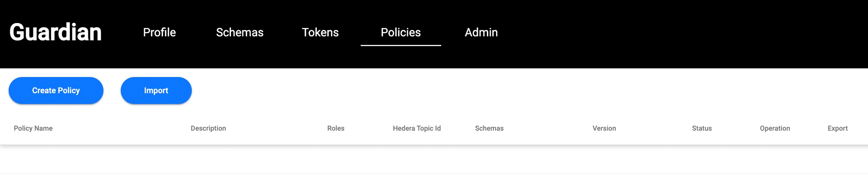Viewport: 868px width, 185px height.
Task: Click the Policy Name column header
Action: (x=33, y=128)
